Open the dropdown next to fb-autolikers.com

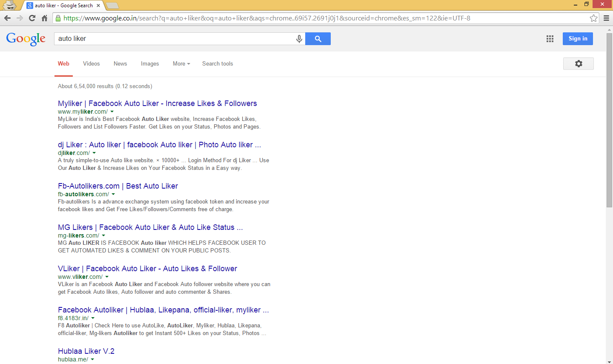(113, 195)
